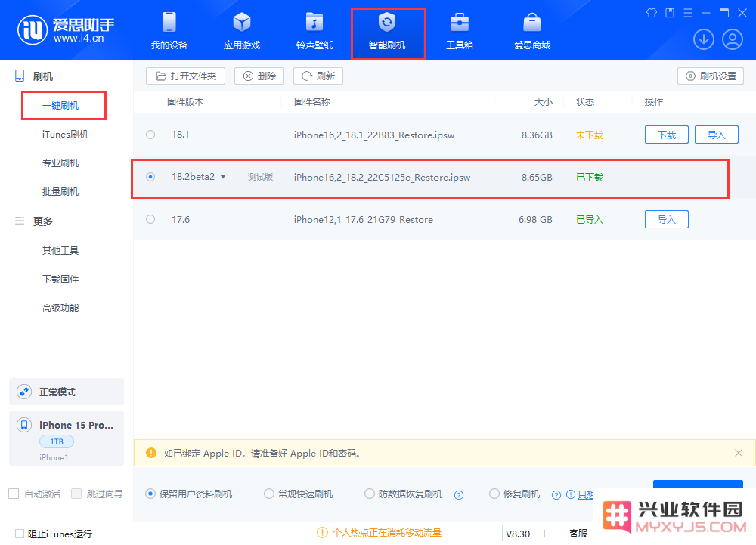Click the blue info icon beside 只想 link
Viewport: 756px width, 545px height.
(x=570, y=494)
